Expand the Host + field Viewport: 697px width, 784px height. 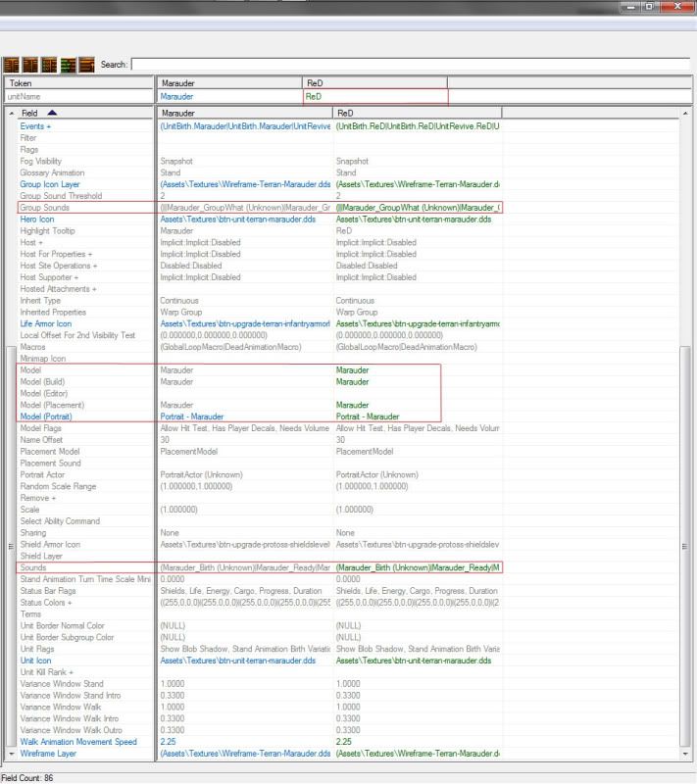click(31, 242)
